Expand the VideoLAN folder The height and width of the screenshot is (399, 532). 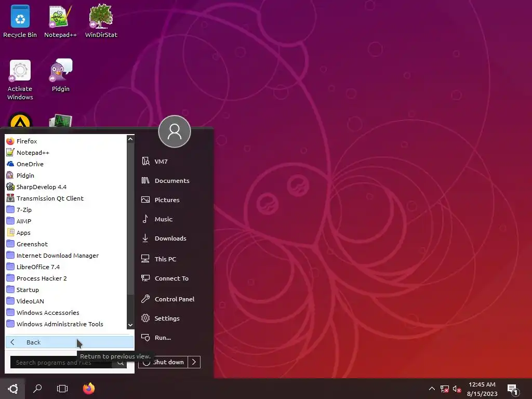[x=66, y=301]
